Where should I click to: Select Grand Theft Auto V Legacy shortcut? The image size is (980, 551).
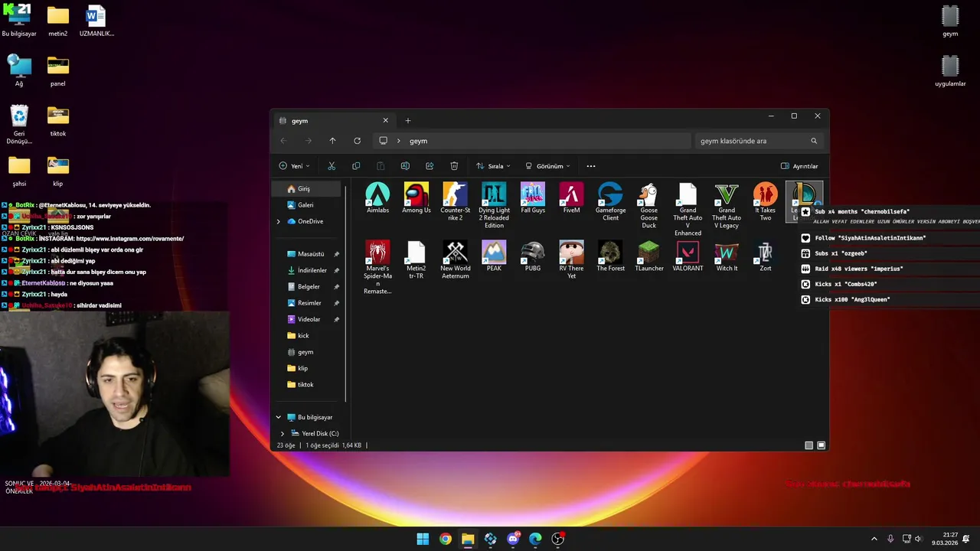click(x=727, y=206)
